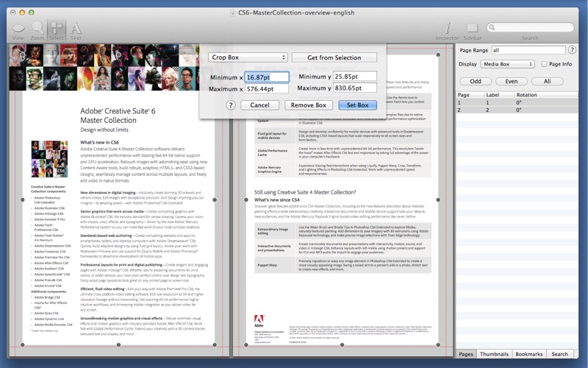The width and height of the screenshot is (588, 368).
Task: Click the yellow minimize window button
Action: [22, 13]
